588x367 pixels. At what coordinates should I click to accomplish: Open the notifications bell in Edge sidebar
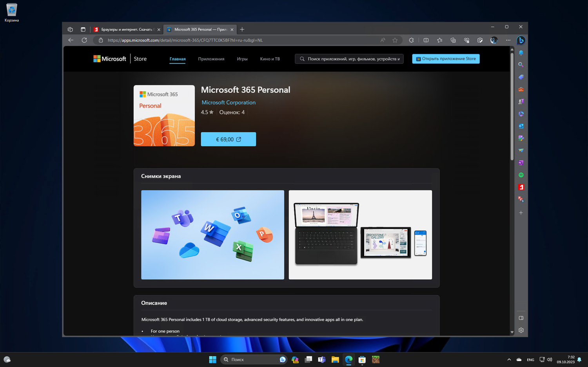[521, 52]
